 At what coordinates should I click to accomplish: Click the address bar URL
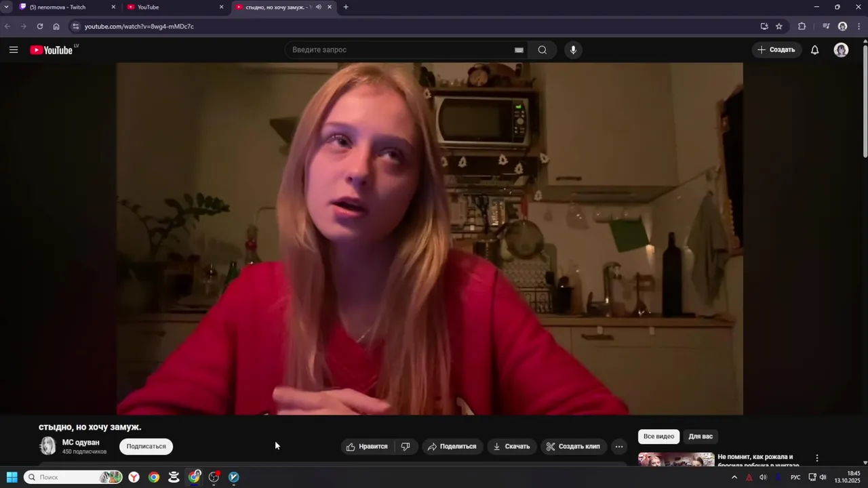click(x=139, y=26)
